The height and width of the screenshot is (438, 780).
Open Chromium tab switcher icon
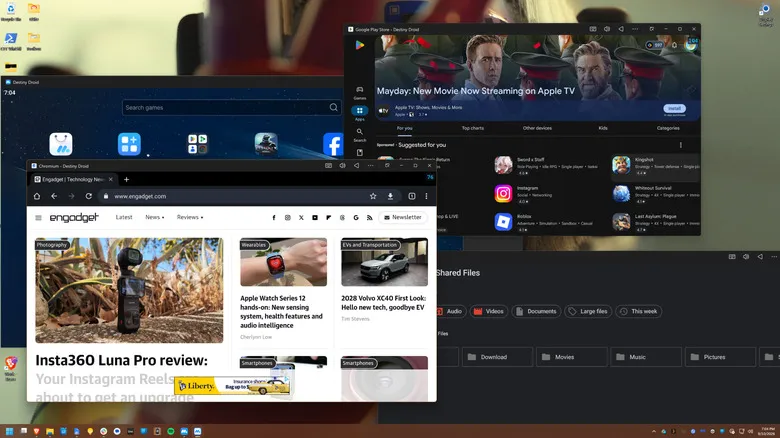coord(412,196)
